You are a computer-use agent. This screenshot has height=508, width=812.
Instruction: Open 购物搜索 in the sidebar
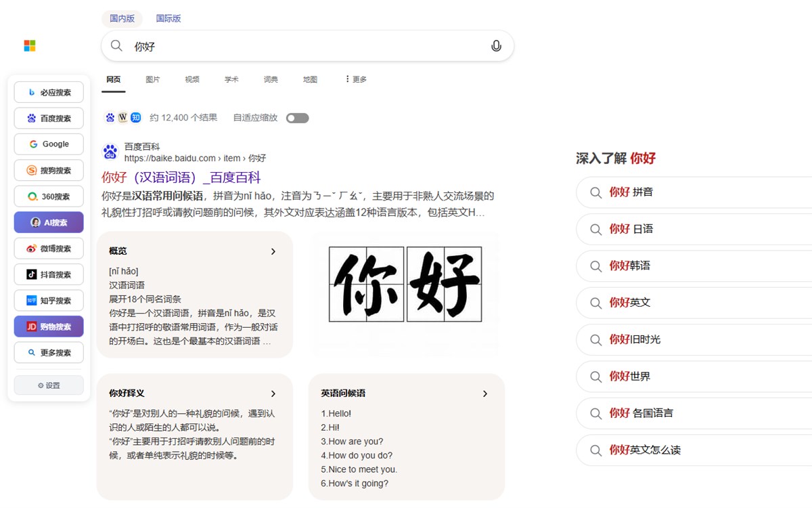tap(49, 326)
